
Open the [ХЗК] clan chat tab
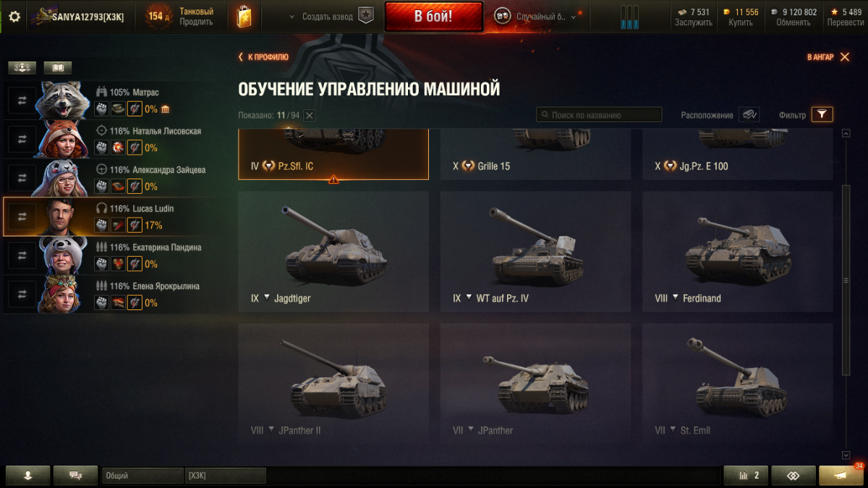point(226,476)
